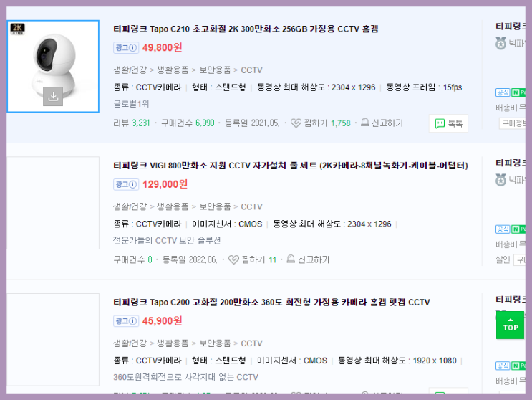Select 보안용품 category in second product breadcrumb
The width and height of the screenshot is (532, 400).
[215, 206]
